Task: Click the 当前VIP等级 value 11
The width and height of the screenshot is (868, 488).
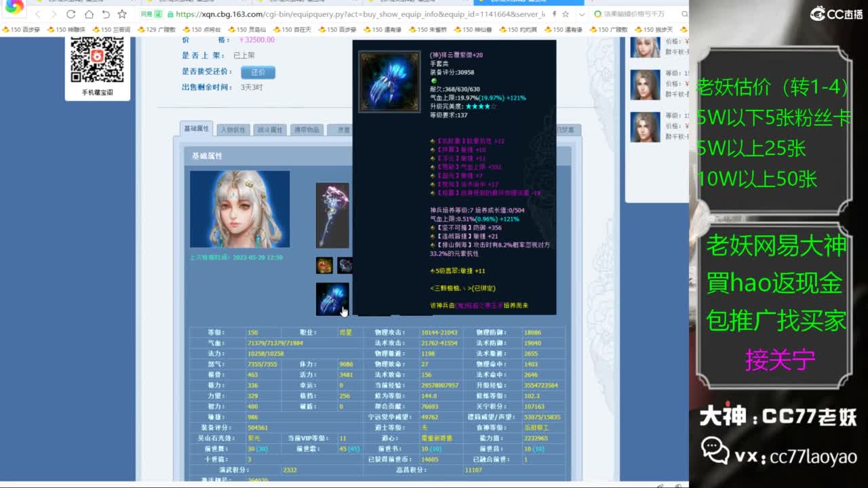Action: tap(343, 439)
